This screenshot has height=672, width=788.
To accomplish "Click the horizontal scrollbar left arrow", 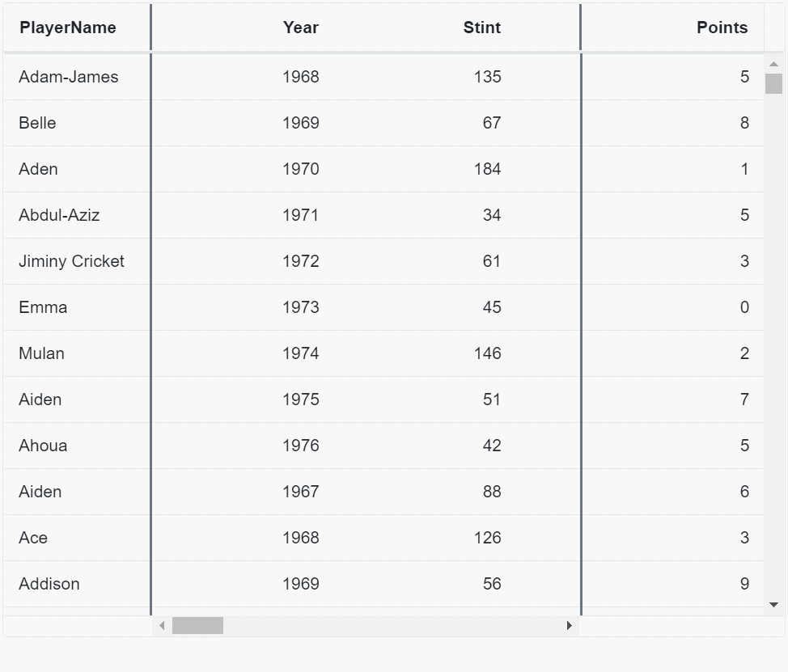I will tap(162, 626).
